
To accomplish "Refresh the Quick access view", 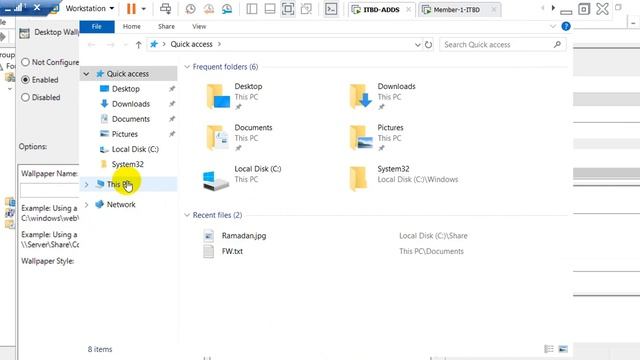I will (428, 44).
